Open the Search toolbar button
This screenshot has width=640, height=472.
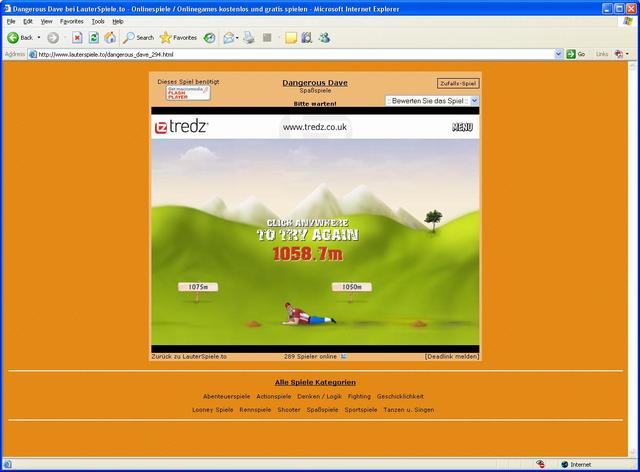coord(138,37)
